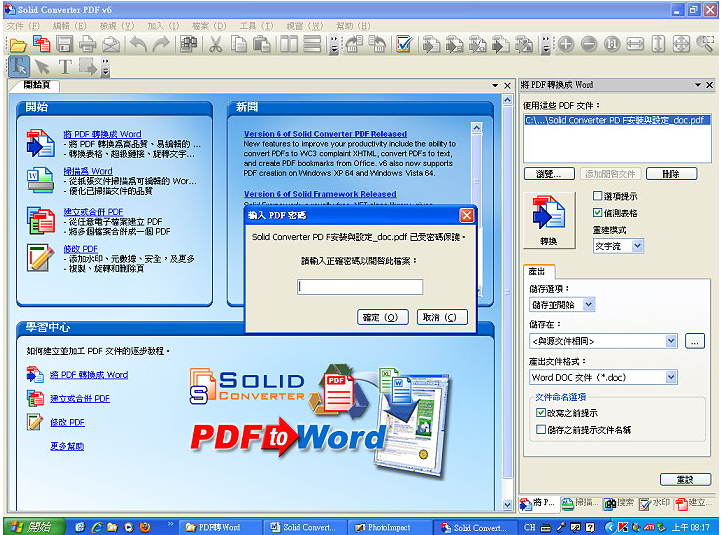Viewport: 722px width, 535px height.
Task: Open the 文件 (F) menu
Action: tap(23, 26)
